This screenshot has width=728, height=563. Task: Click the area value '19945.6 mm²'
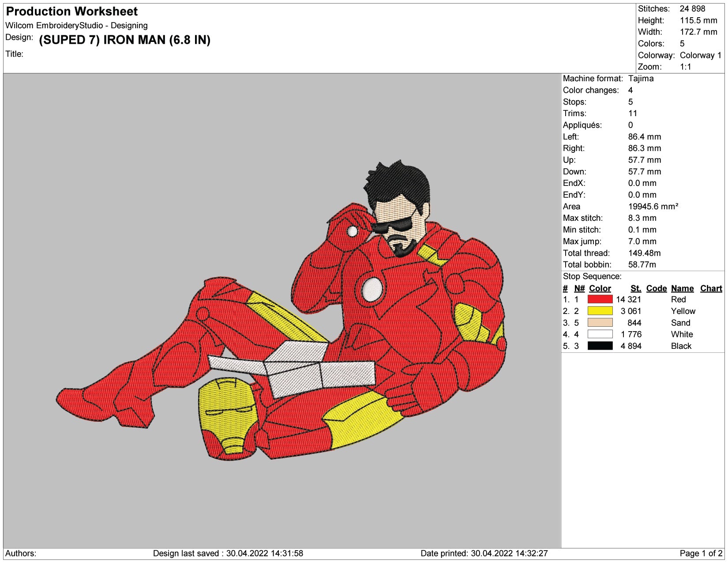point(653,207)
